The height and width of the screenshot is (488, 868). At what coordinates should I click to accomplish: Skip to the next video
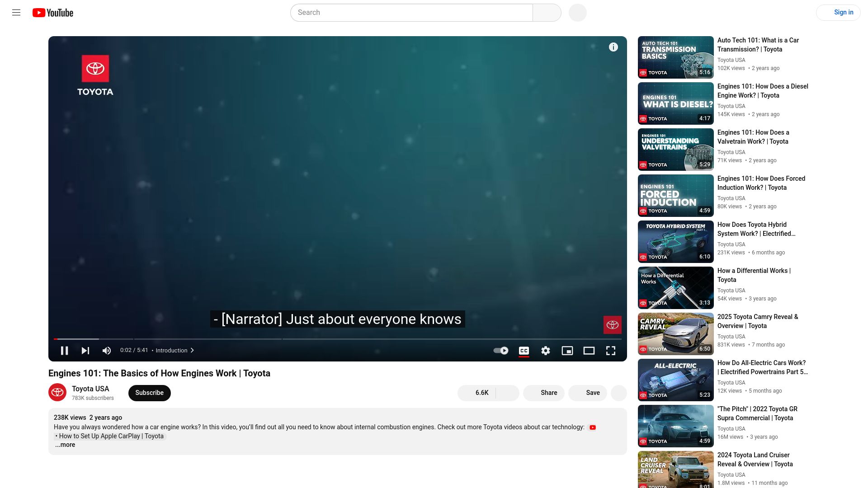click(x=85, y=351)
